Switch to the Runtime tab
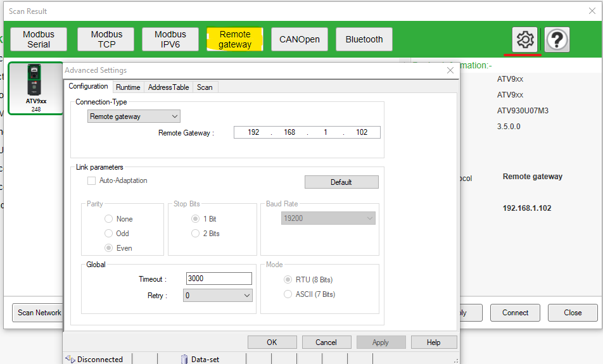 (128, 87)
